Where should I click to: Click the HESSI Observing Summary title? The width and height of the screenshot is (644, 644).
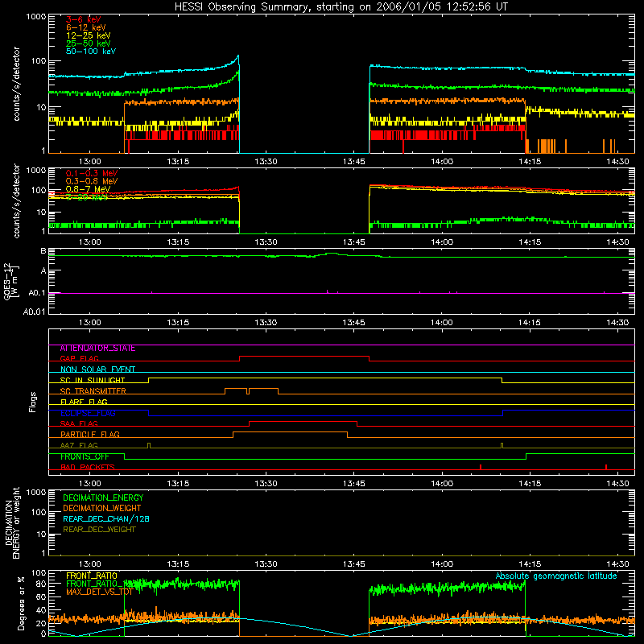tap(341, 7)
